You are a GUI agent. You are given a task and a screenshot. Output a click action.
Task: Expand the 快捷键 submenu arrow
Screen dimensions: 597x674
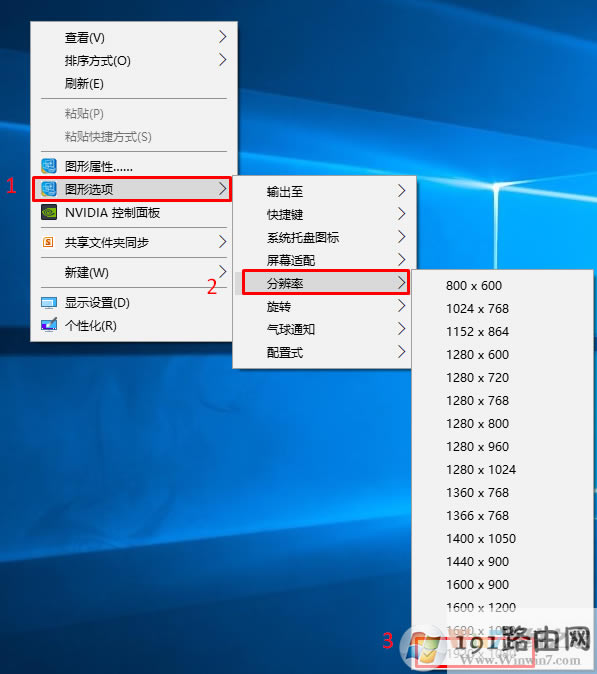click(x=401, y=214)
